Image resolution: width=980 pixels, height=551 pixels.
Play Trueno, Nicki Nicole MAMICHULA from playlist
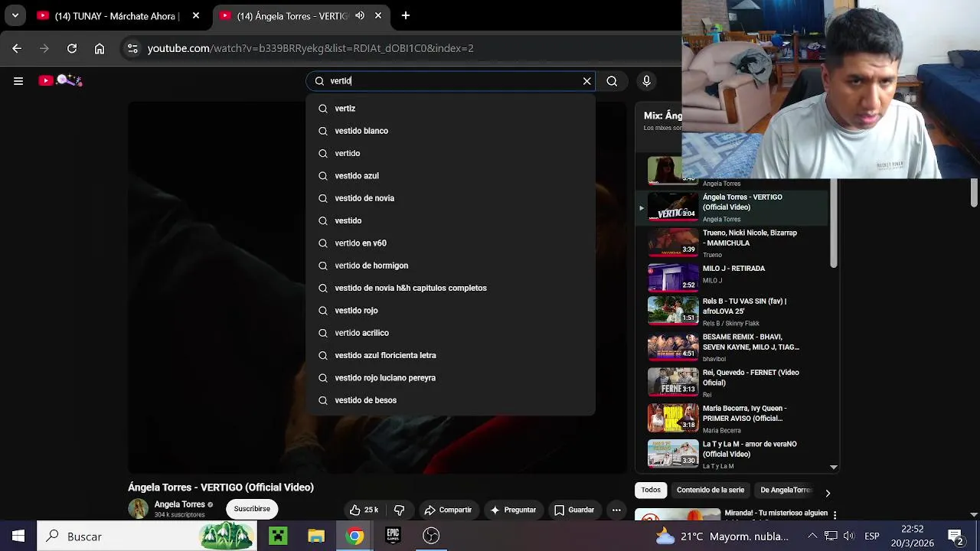(732, 243)
